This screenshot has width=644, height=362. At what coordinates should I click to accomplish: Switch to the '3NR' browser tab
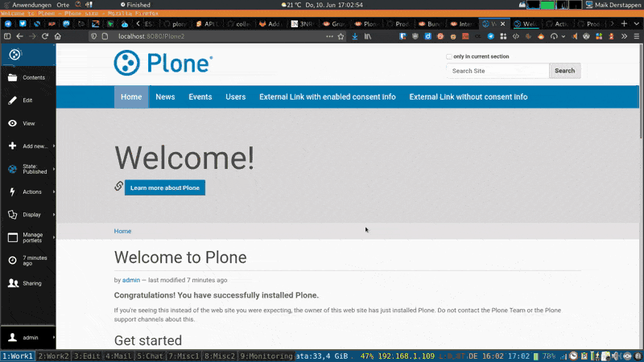click(x=303, y=24)
